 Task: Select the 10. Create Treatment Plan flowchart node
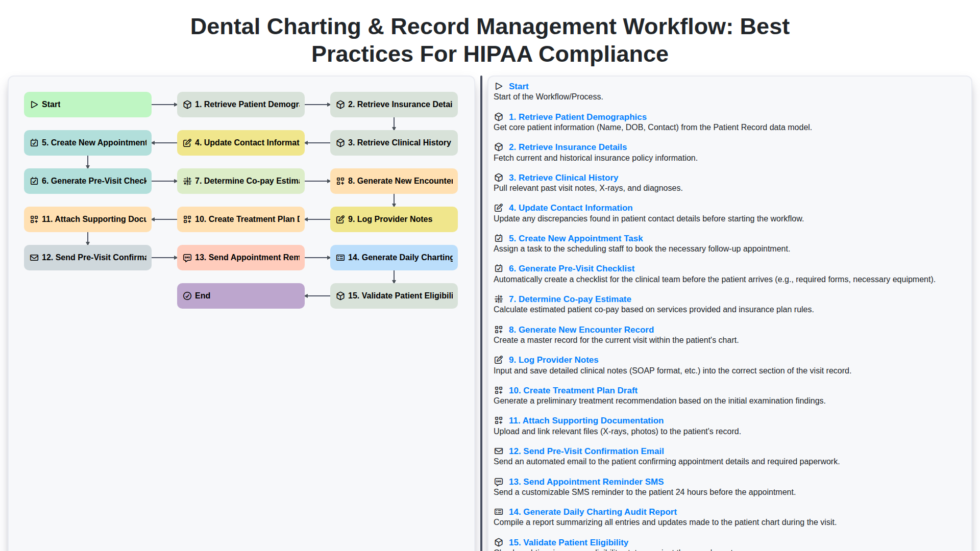pyautogui.click(x=241, y=219)
